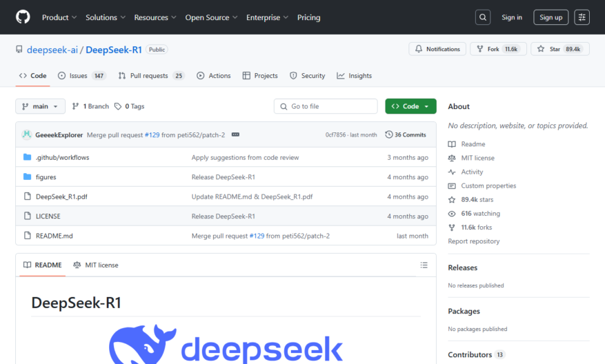Screen dimensions: 605x364
Task: Fork the repository using the Fork button
Action: (x=498, y=49)
